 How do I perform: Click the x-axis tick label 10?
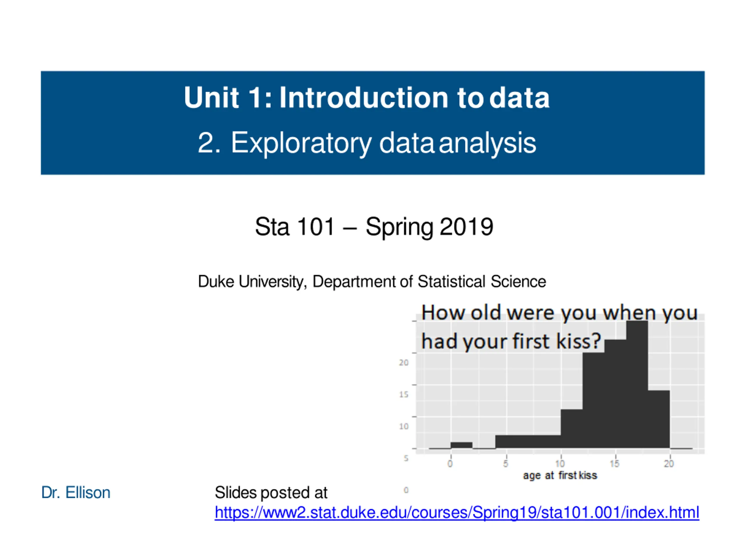point(560,464)
